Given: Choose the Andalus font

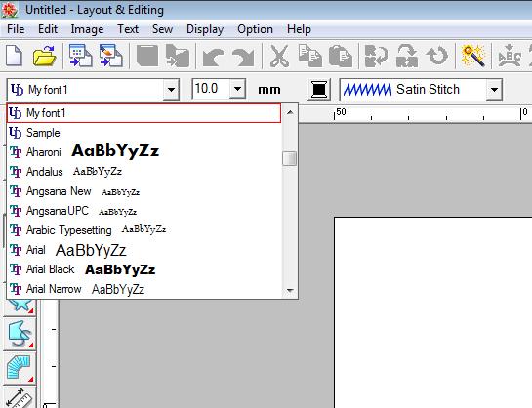Looking at the screenshot, I should 143,171.
